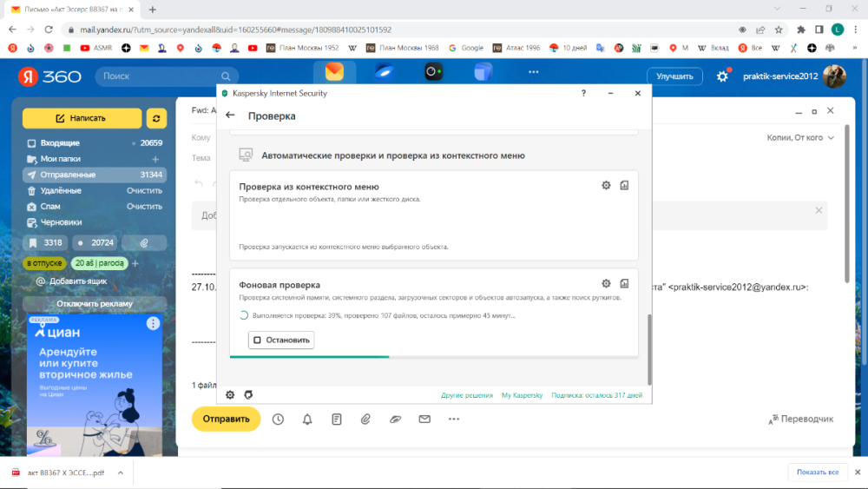Open the Циан ad options menu
Image resolution: width=868 pixels, height=489 pixels.
coord(153,323)
